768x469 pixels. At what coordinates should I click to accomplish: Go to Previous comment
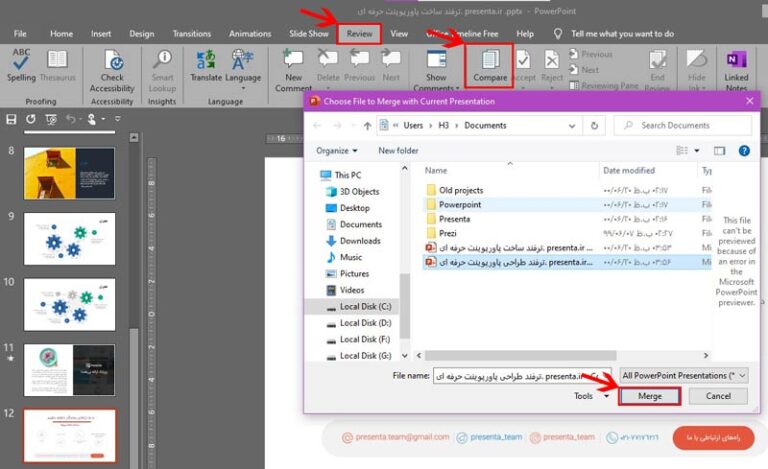tap(359, 66)
